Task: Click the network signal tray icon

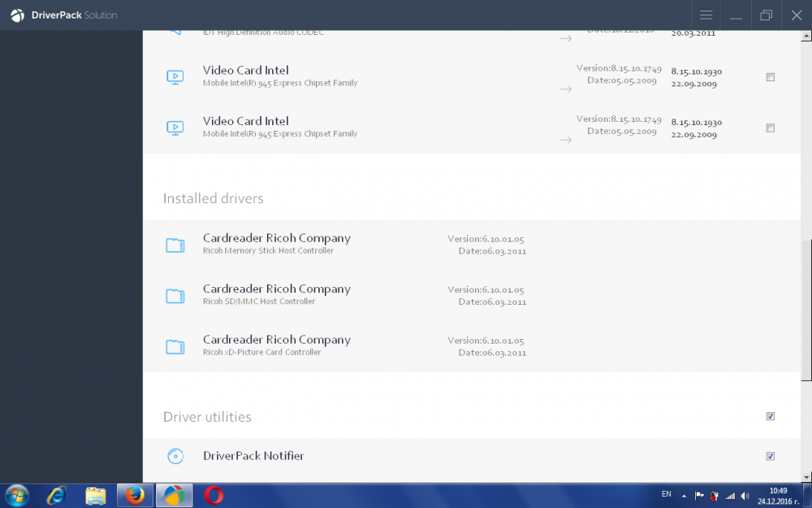Action: (730, 496)
